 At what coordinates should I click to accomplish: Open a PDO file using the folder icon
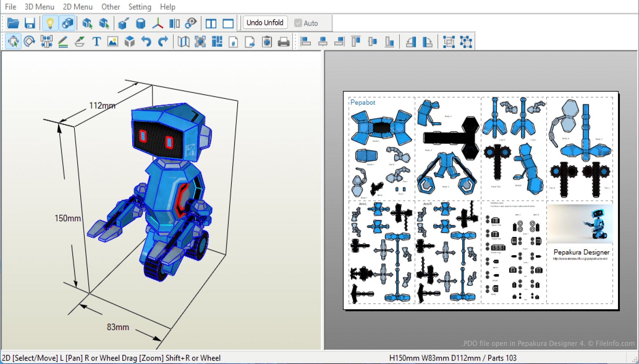(13, 23)
